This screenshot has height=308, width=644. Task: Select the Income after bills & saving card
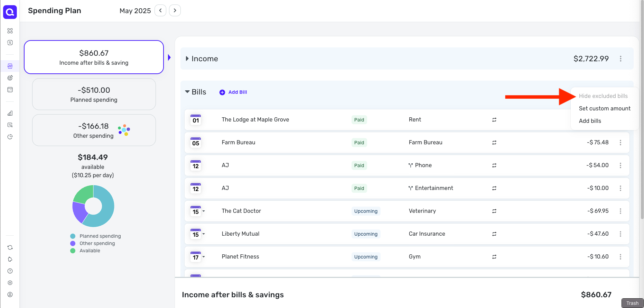[94, 57]
